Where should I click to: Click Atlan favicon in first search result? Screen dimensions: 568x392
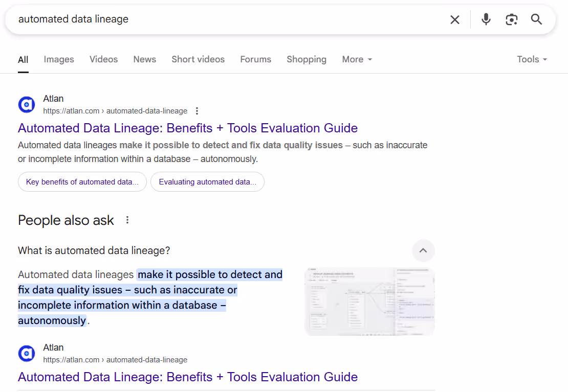coord(27,105)
